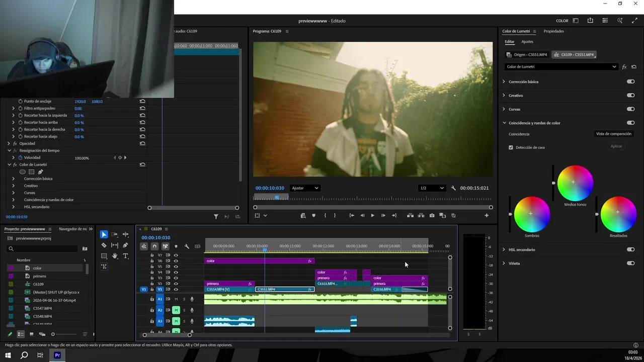644x362 pixels.
Task: Open the Program monitor button editor plus
Action: 487,216
